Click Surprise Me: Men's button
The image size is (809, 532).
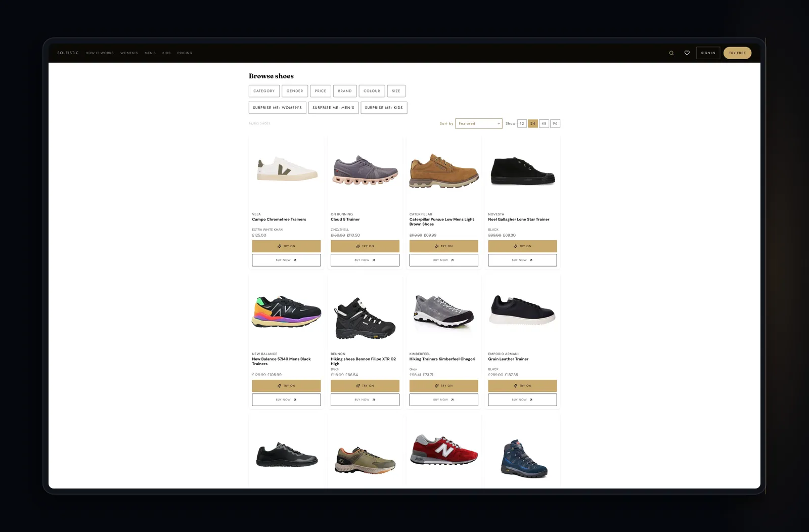click(x=333, y=108)
